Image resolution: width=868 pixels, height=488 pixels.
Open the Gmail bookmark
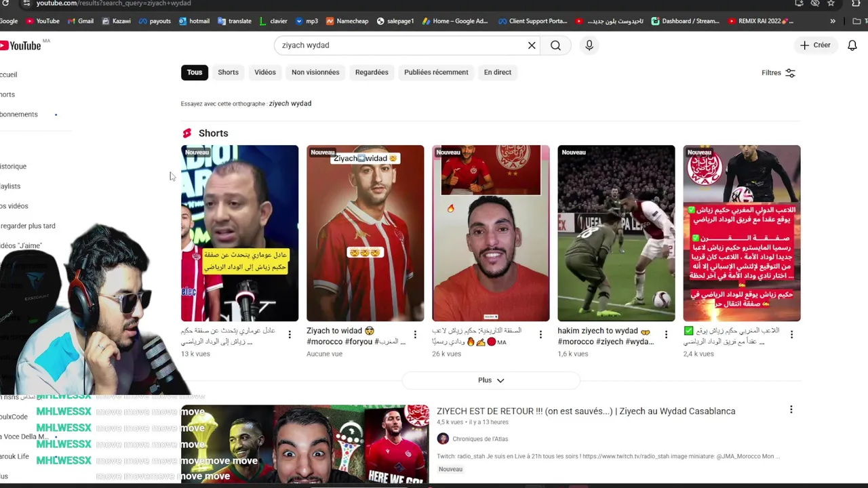tap(81, 21)
